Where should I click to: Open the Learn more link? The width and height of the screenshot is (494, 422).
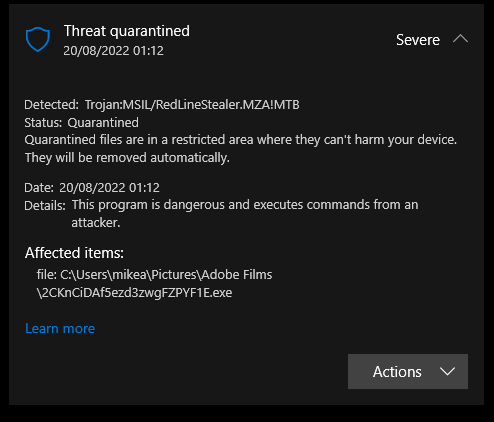[60, 328]
